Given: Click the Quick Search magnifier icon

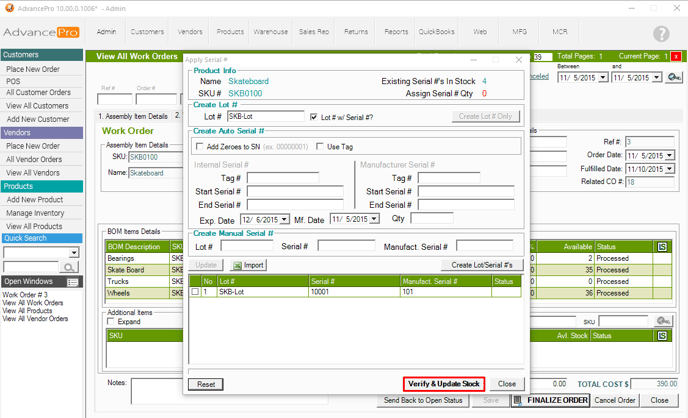Looking at the screenshot, I should click(70, 267).
